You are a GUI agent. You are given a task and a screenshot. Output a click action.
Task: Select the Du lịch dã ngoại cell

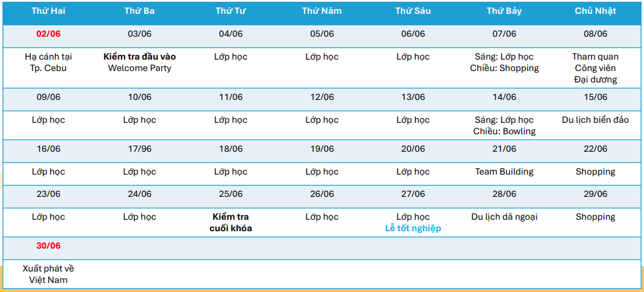click(504, 217)
